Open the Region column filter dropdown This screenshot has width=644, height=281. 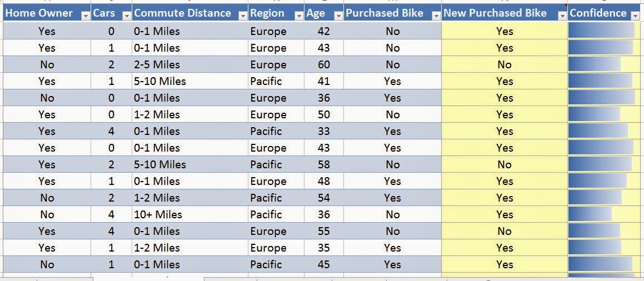(x=298, y=16)
